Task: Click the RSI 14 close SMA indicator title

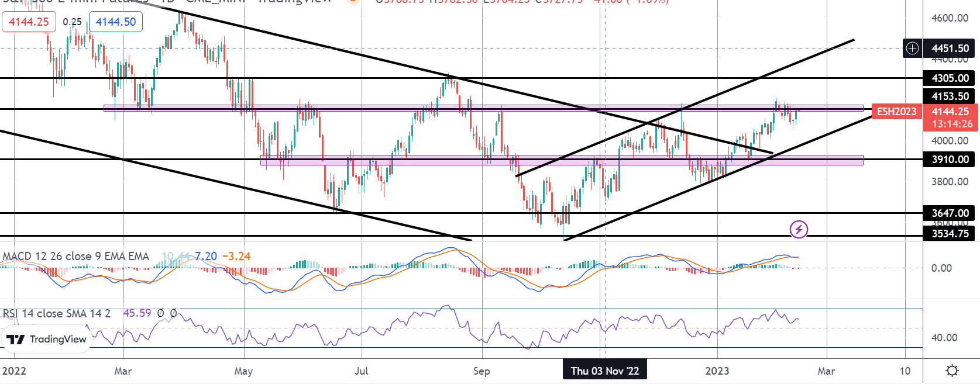Action: [56, 313]
